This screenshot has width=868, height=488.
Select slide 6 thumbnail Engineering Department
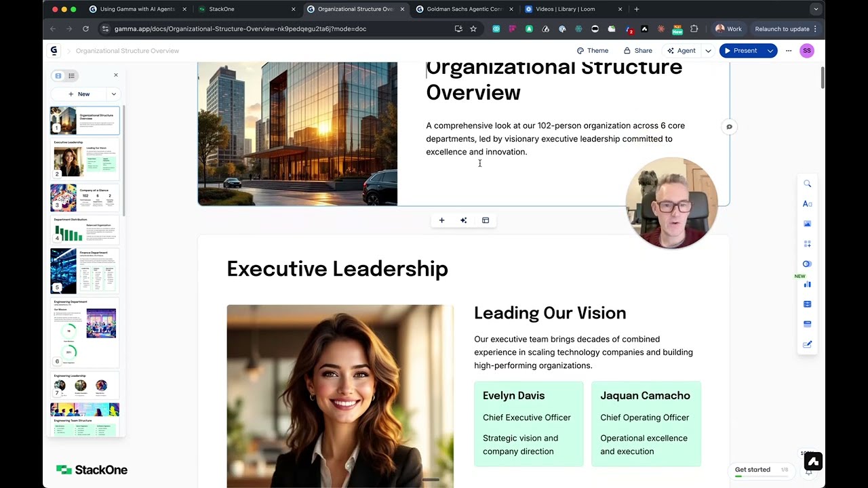tap(85, 332)
